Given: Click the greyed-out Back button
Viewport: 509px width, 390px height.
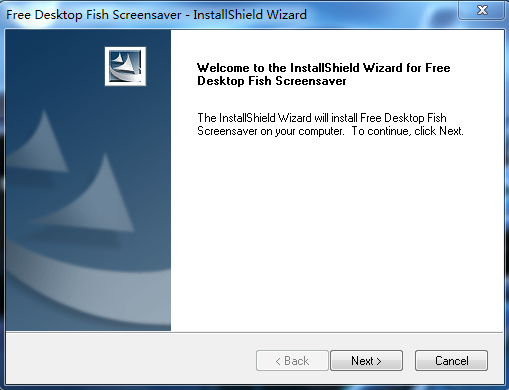Looking at the screenshot, I should (292, 360).
